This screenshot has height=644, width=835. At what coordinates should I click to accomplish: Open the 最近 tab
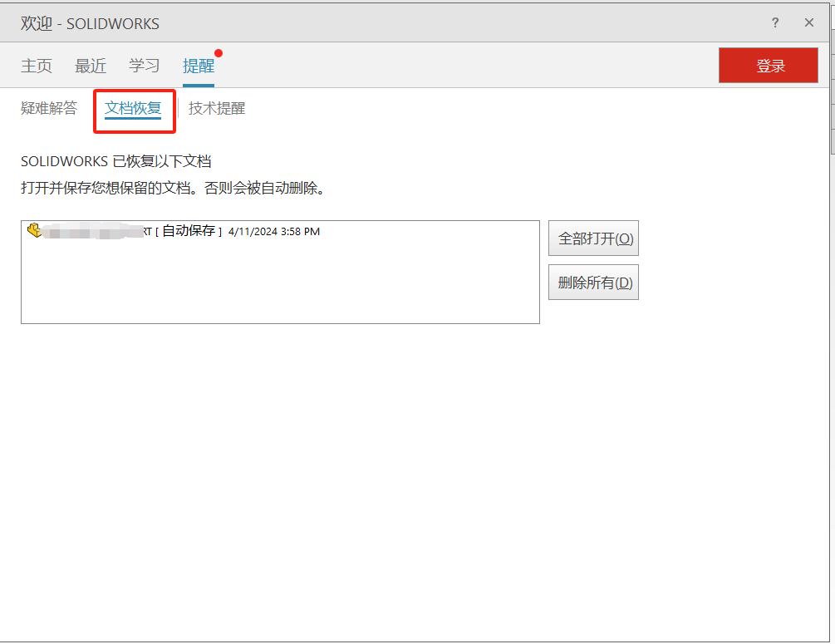point(91,66)
